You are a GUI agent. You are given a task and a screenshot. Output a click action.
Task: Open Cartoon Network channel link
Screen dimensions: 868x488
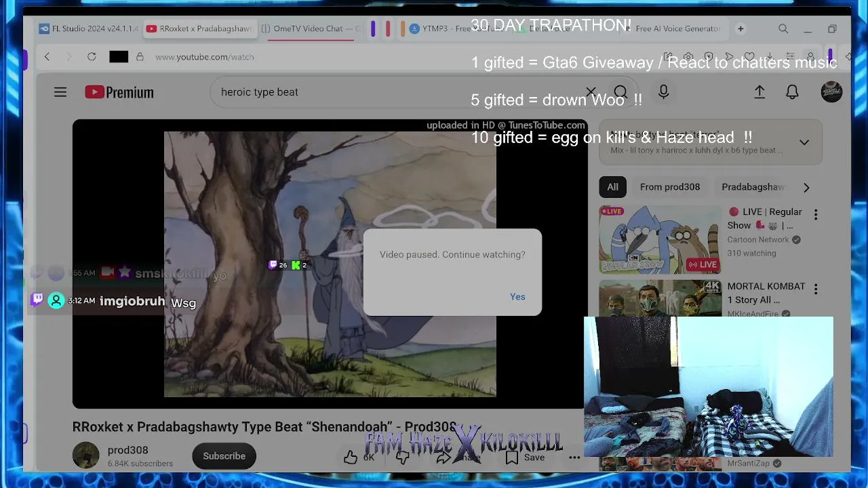coord(757,240)
